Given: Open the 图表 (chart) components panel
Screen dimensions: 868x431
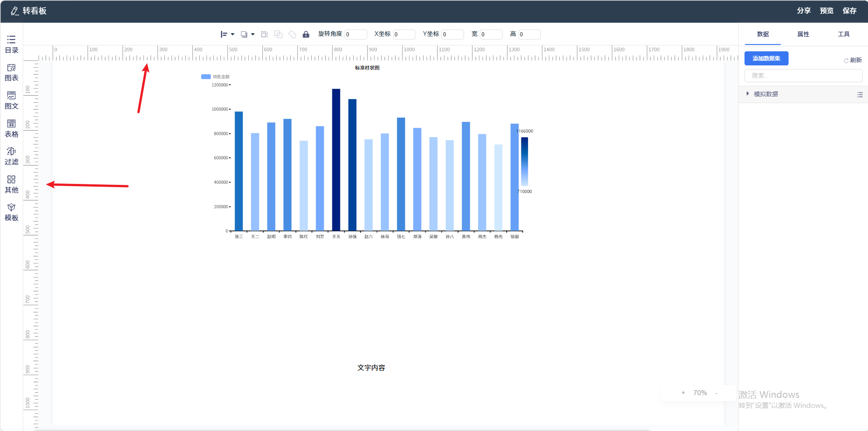Looking at the screenshot, I should coord(11,72).
